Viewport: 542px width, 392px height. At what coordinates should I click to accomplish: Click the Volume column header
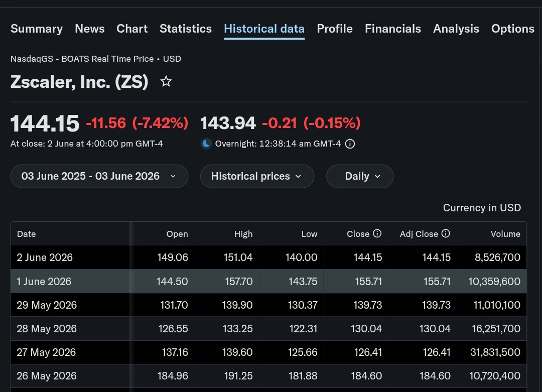[x=505, y=234]
